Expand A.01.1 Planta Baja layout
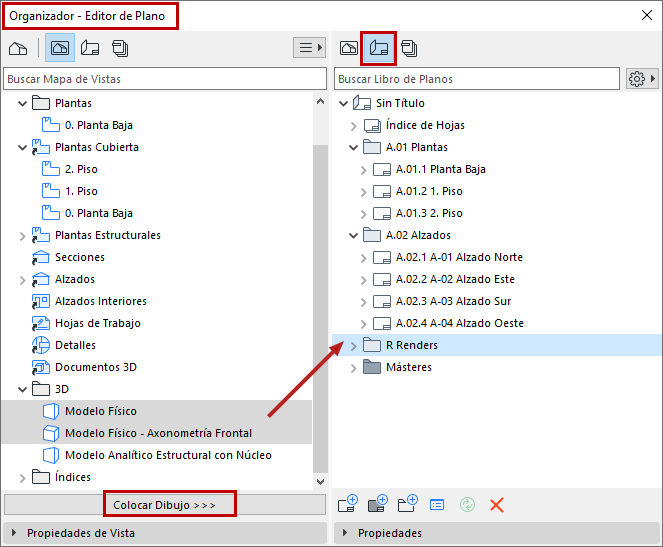 click(x=363, y=170)
